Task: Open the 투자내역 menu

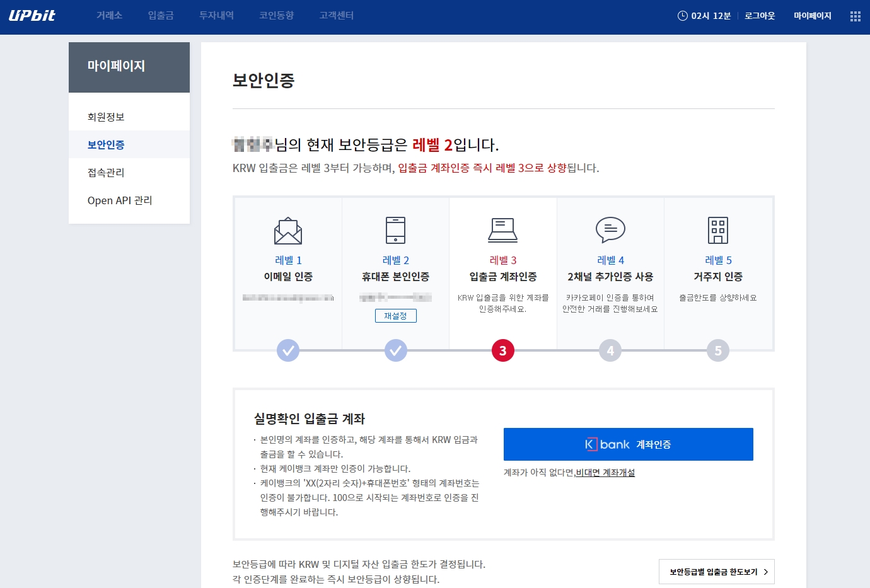Action: (216, 16)
